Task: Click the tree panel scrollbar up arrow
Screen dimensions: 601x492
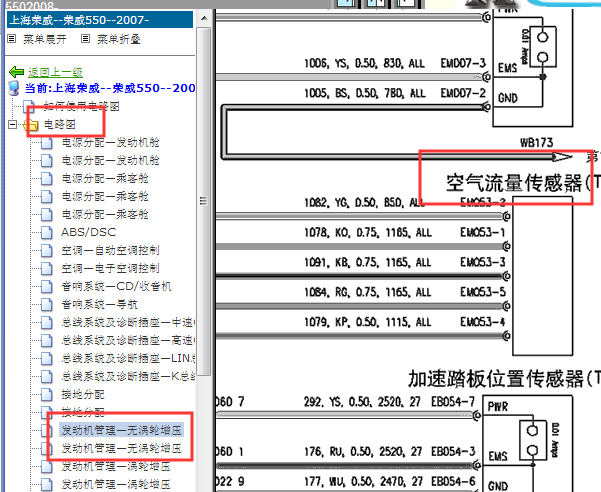Action: coord(204,18)
